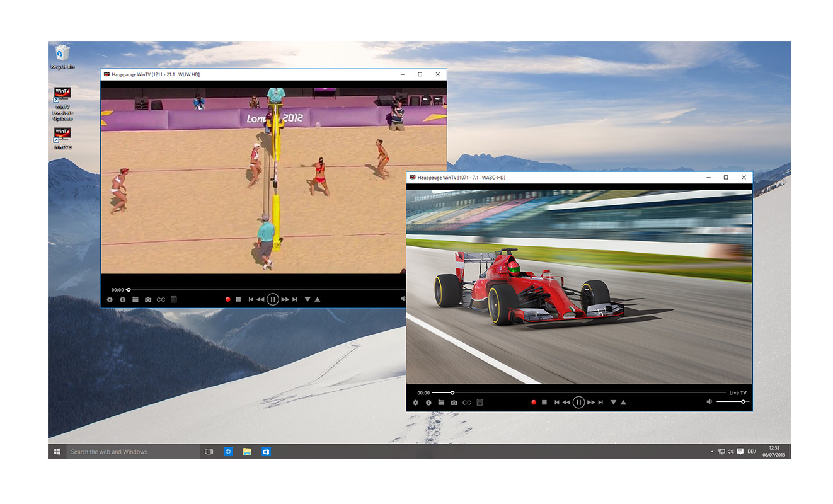
Task: Click the info icon in the WLIW HD window
Action: coord(122,300)
